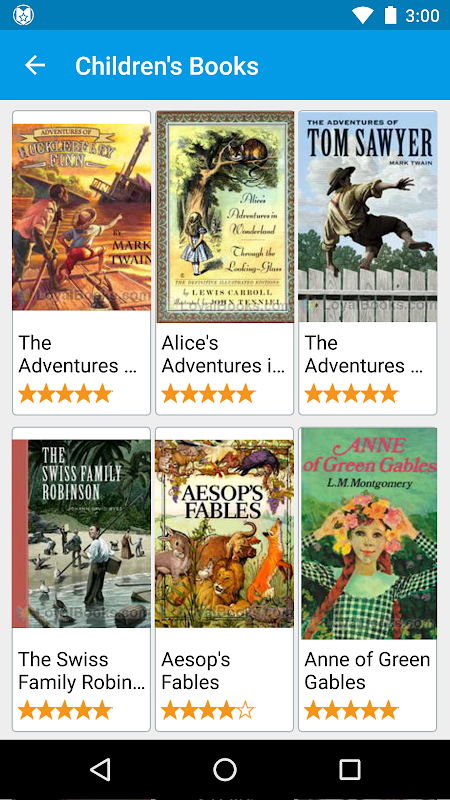Tap the 'Anne of Green Gables' title text
The image size is (450, 800).
(367, 671)
